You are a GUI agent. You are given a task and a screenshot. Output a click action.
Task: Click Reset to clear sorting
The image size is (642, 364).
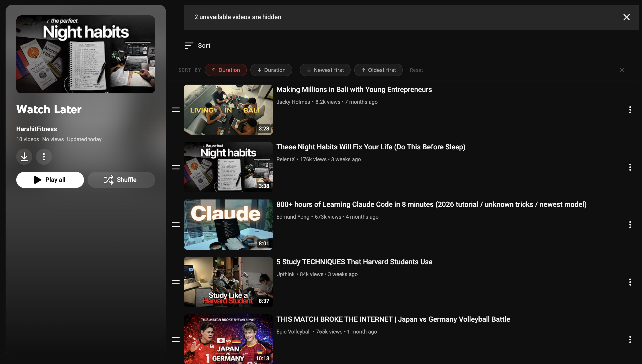coord(416,70)
